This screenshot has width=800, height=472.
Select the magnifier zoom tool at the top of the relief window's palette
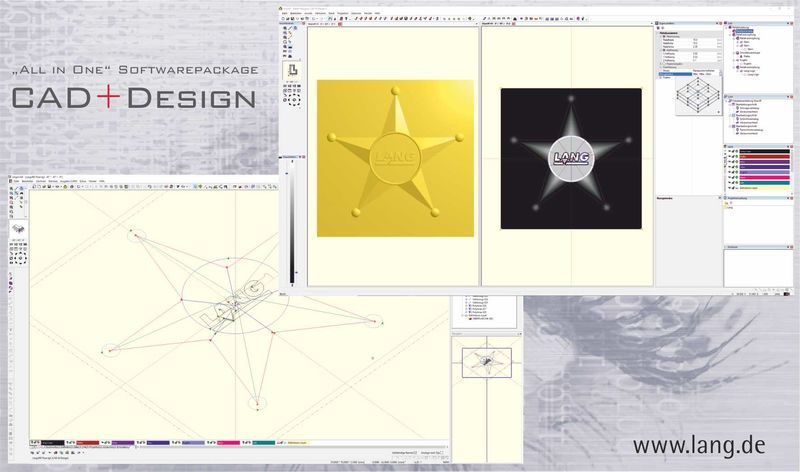click(x=285, y=28)
